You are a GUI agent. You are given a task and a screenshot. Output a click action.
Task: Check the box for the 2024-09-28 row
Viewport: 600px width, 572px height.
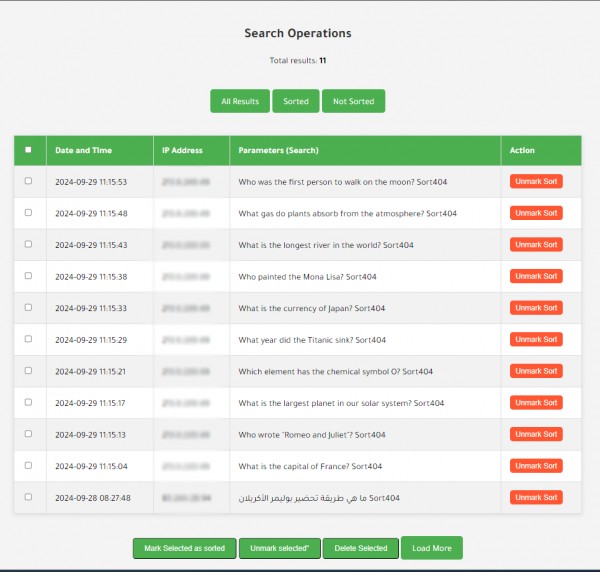28,497
